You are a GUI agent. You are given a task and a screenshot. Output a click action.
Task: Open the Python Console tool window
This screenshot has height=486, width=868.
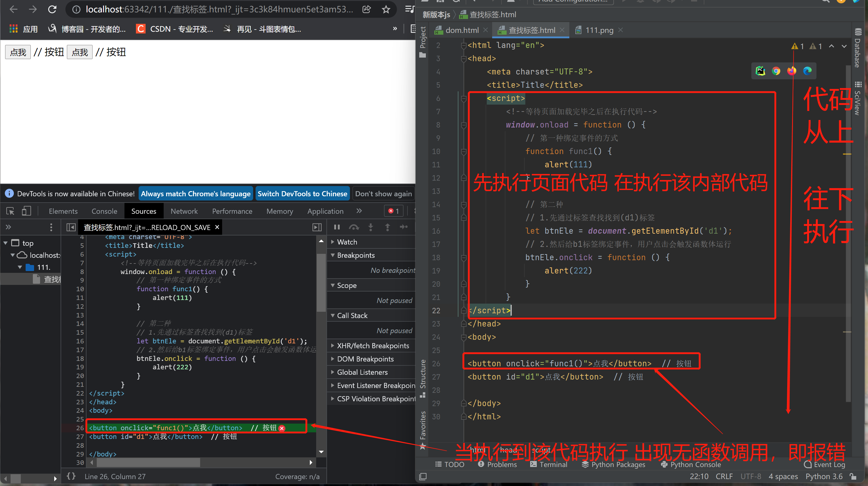pos(691,464)
